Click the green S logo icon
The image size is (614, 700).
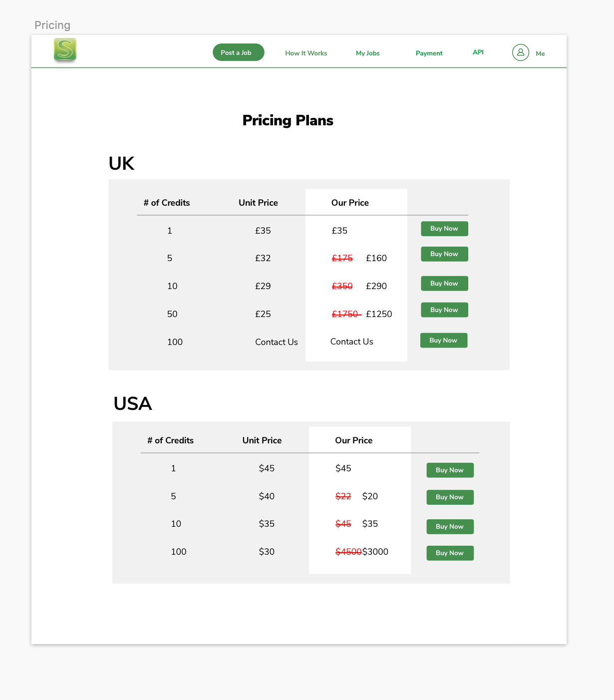(x=65, y=50)
